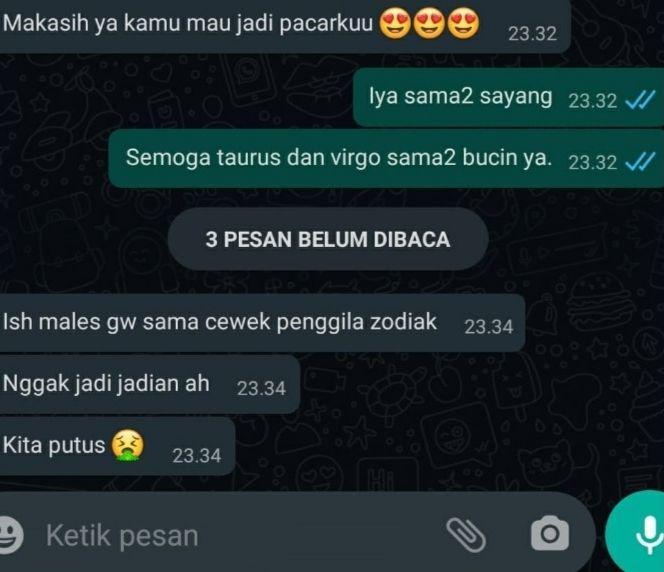Select the 'Nggak jadi jadian ah' message
The height and width of the screenshot is (572, 664).
(x=149, y=384)
